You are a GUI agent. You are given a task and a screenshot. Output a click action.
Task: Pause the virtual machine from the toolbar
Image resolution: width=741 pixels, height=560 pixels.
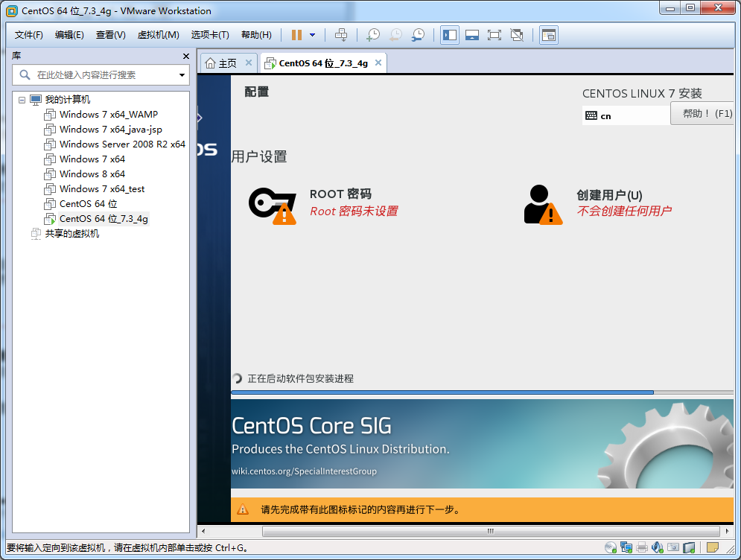(x=296, y=35)
